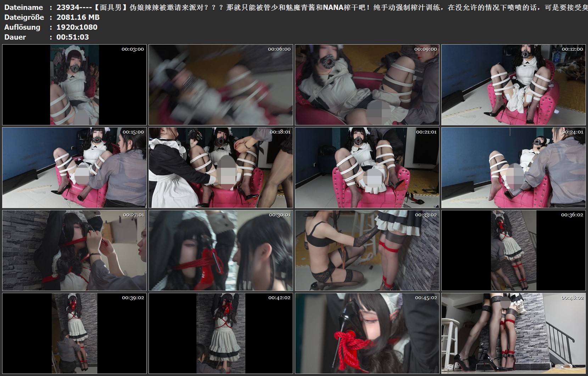Screen dimensions: 588x376
Task: Open the thumbnail labeled 00:27:01
Action: pyautogui.click(x=74, y=250)
